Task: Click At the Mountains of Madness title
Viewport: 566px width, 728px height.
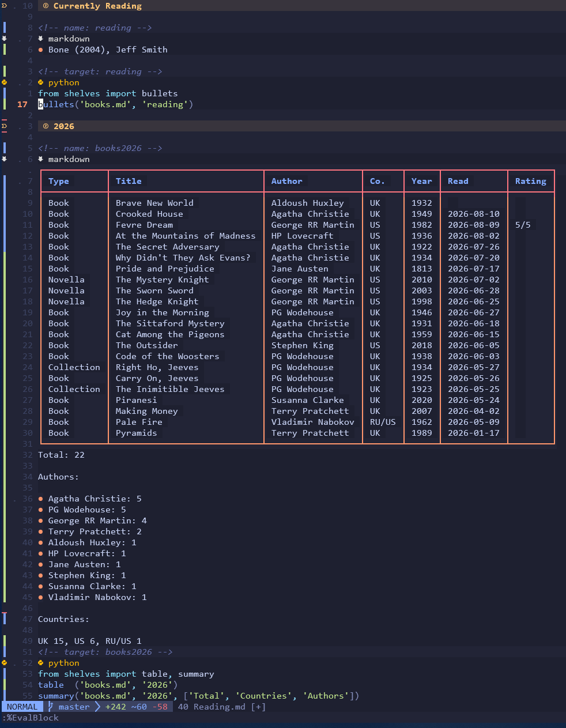Action: coord(186,236)
